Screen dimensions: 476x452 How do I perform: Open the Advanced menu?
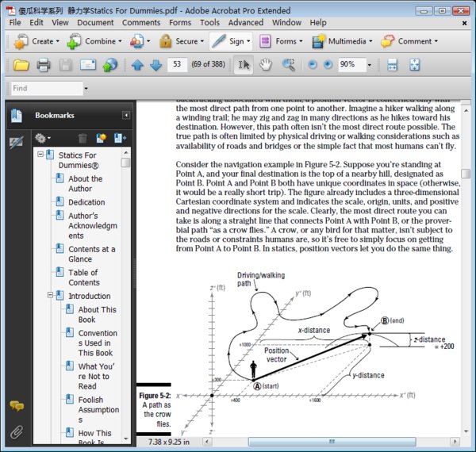click(x=245, y=22)
